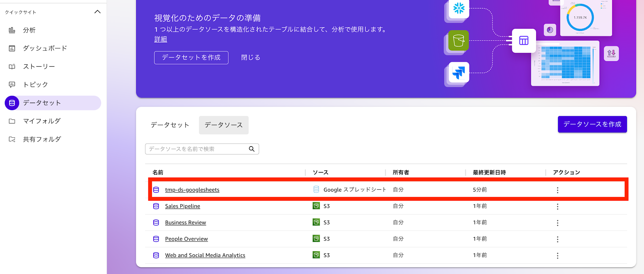Open actions menu for tmp-ds-googlesheets

click(x=557, y=190)
